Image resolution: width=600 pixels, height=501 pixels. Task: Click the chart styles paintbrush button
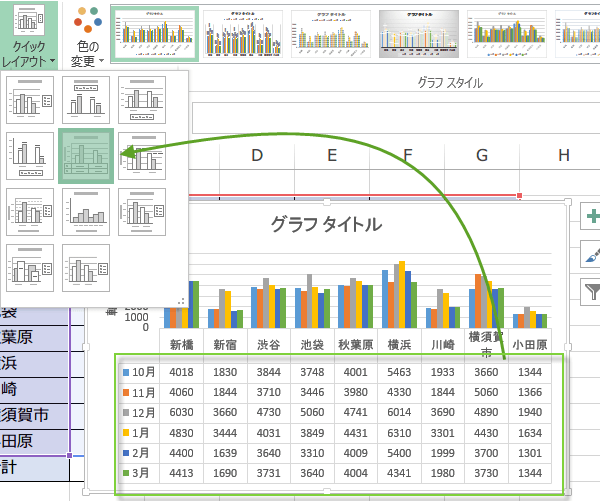(592, 254)
